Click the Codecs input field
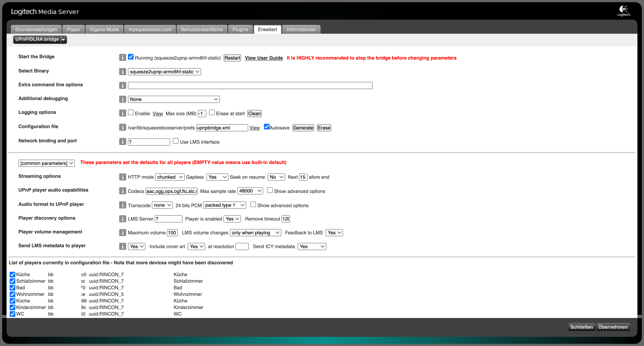 172,191
